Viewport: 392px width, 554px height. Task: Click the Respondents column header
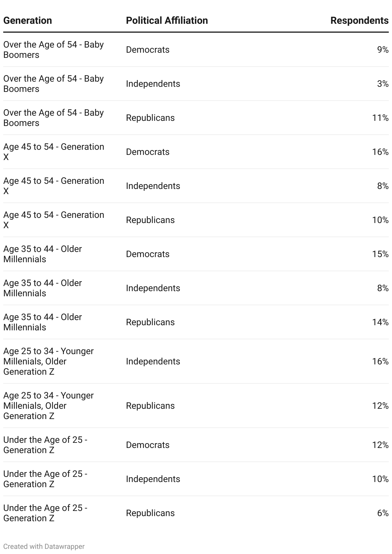[x=359, y=21]
